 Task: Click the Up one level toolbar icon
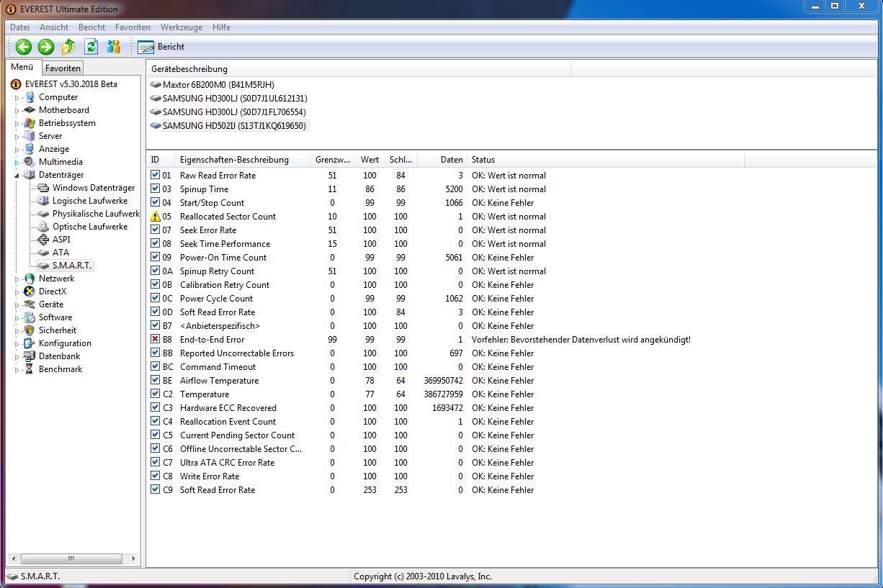tap(68, 47)
